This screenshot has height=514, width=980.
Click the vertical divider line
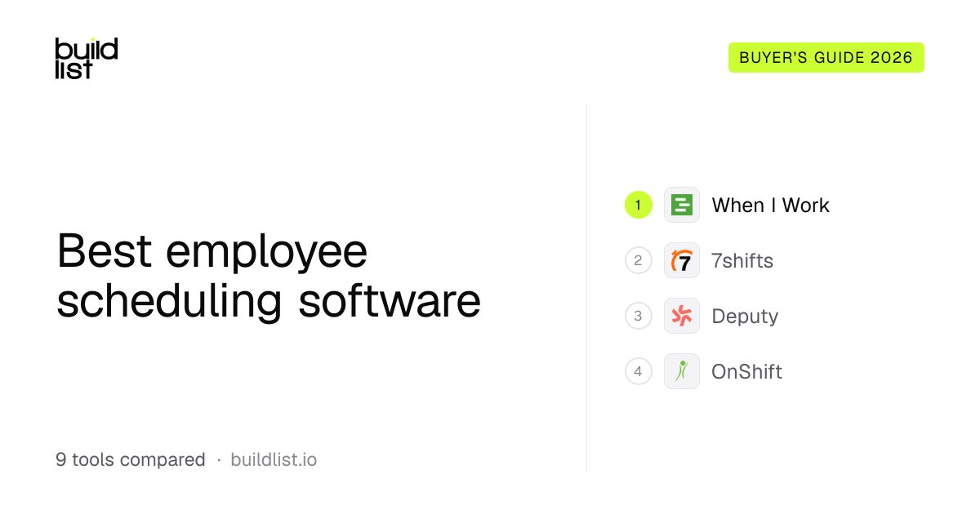[586, 287]
